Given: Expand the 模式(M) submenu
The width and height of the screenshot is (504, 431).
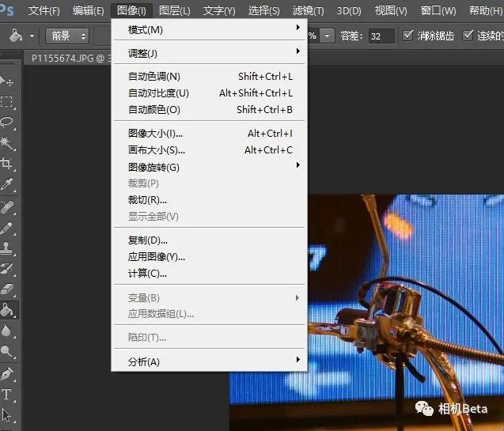Looking at the screenshot, I should coord(209,29).
